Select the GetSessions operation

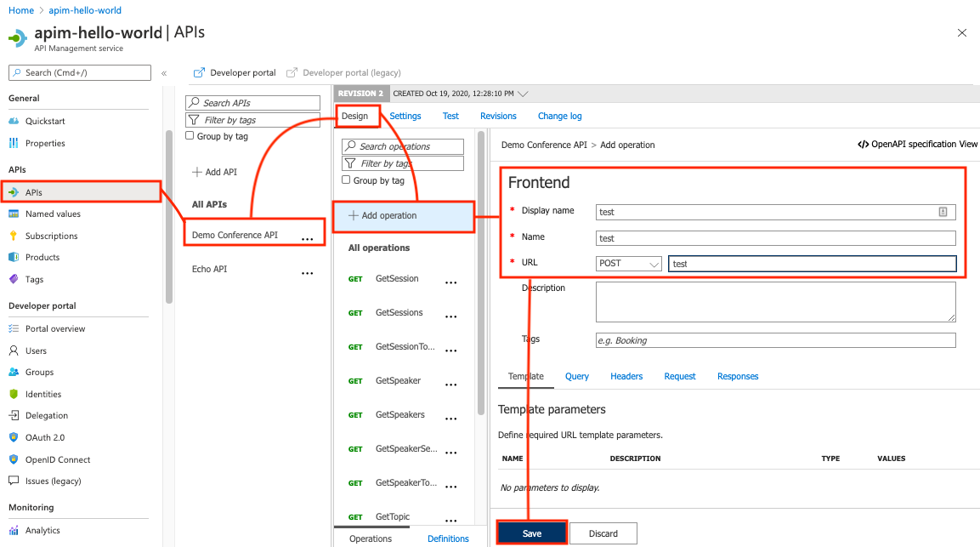[399, 312]
